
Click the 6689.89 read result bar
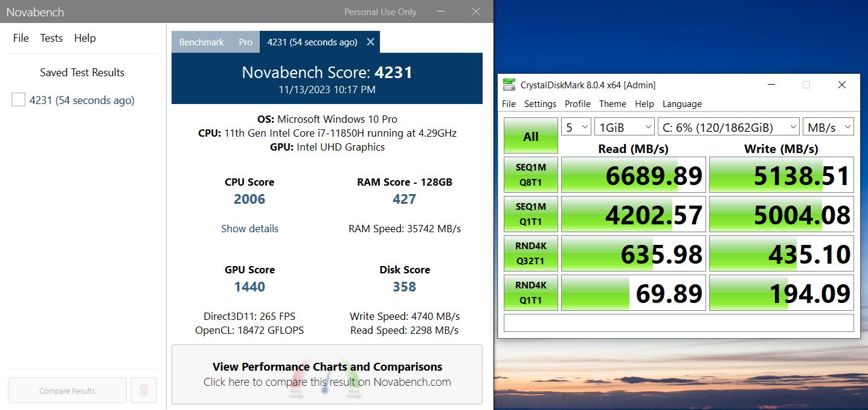click(634, 175)
